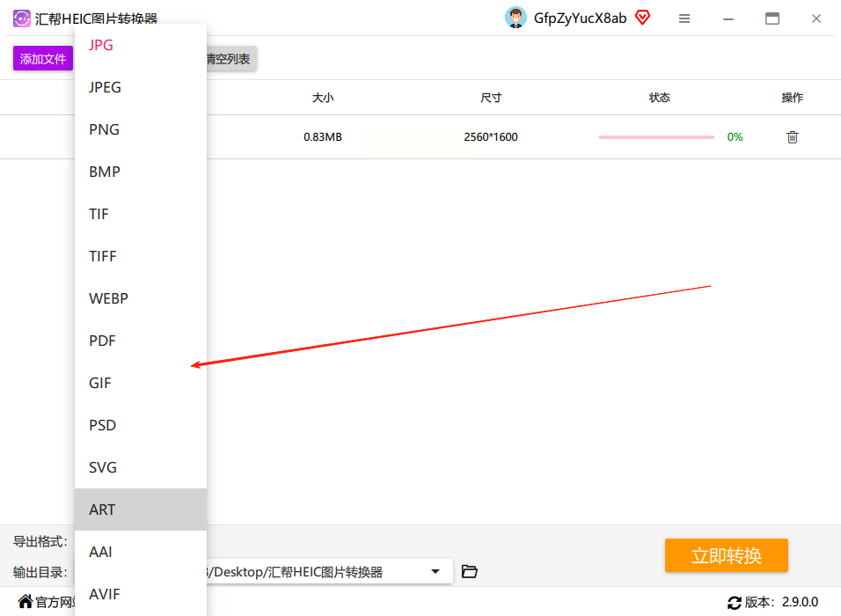Select the highlighted ART format option
Screen dimensions: 841x616
pos(141,510)
